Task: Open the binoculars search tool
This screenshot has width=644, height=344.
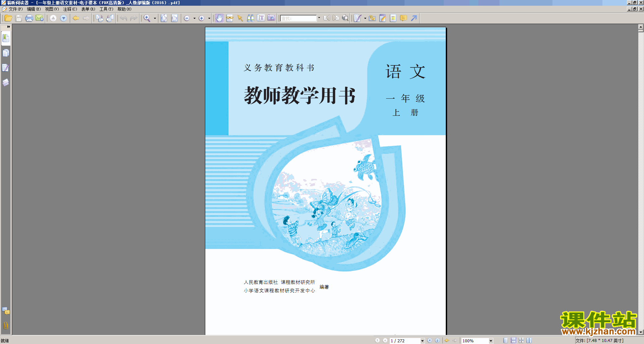Action: pos(251,18)
